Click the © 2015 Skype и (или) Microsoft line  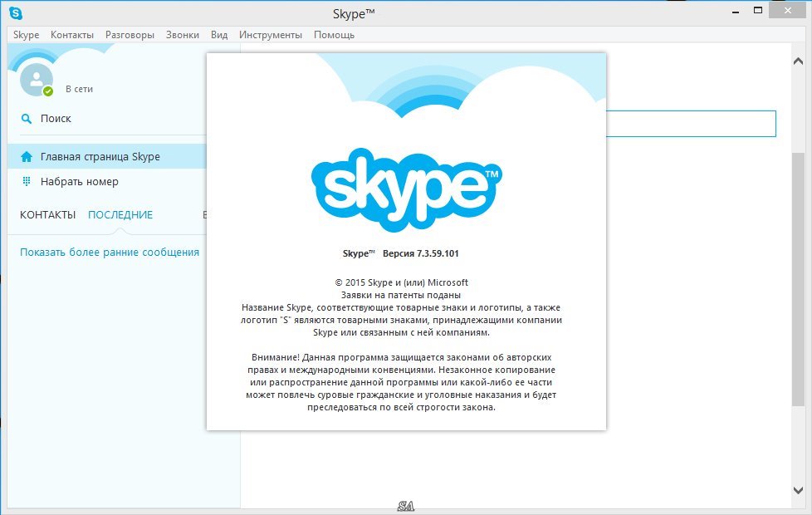coord(401,282)
